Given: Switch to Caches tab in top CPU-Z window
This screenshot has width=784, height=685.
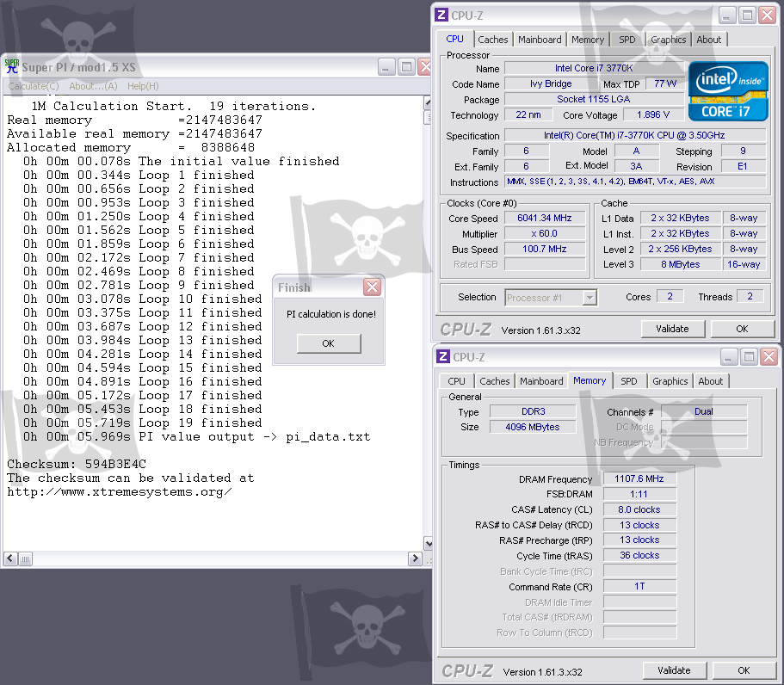Looking at the screenshot, I should 492,40.
